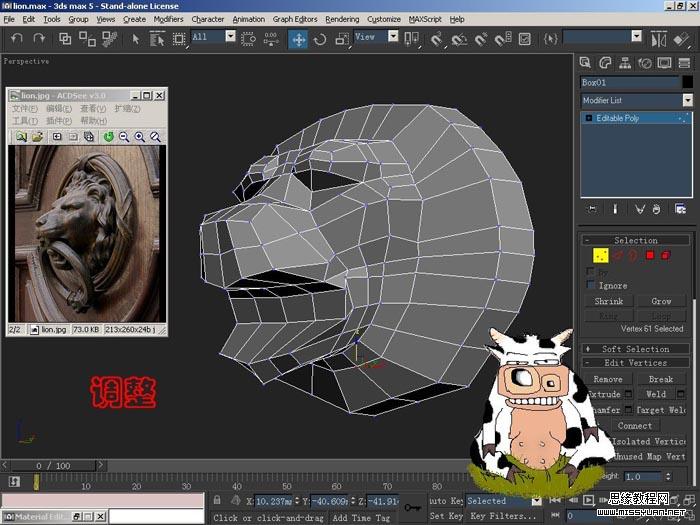Expand the Soft Selection rollout
The width and height of the screenshot is (700, 525).
[636, 349]
